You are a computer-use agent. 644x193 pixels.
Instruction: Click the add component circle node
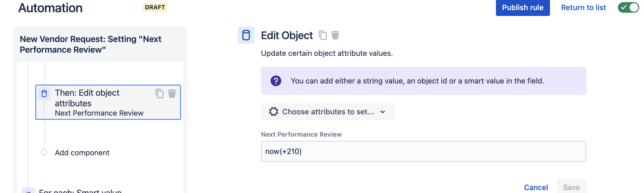click(44, 152)
